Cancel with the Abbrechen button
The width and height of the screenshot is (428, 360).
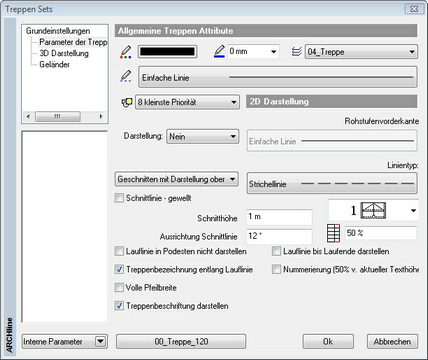click(392, 342)
